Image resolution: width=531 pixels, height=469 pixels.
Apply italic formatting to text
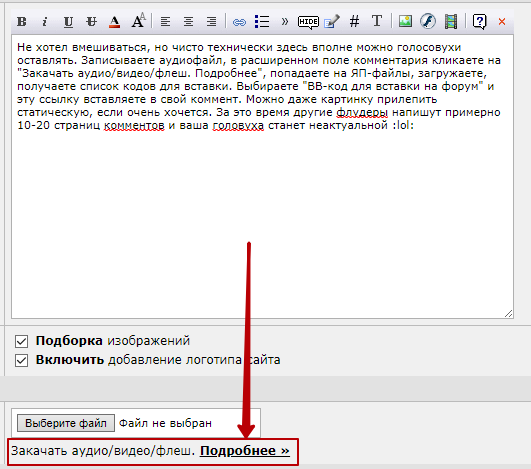point(44,22)
